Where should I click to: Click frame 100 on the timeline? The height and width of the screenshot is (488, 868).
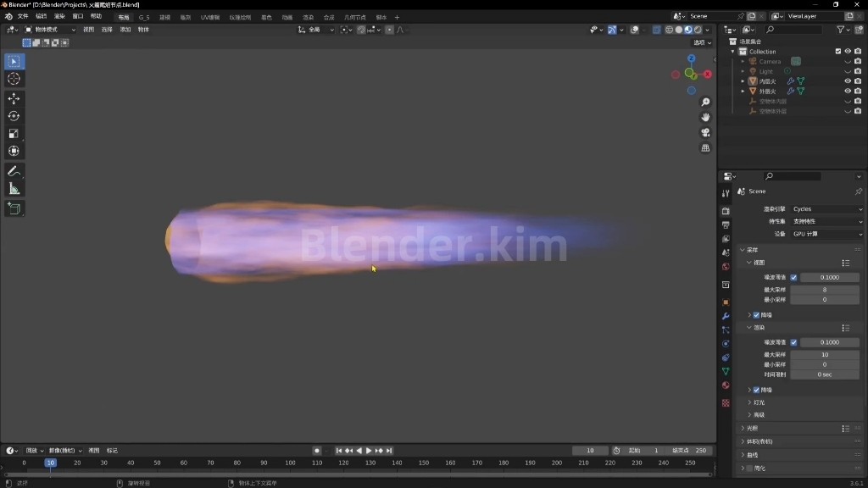click(290, 463)
